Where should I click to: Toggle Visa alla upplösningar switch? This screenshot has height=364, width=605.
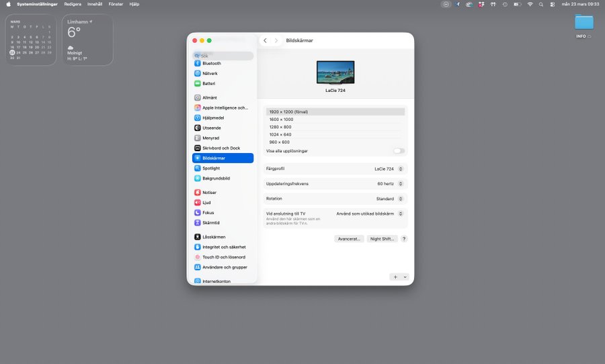pos(399,151)
